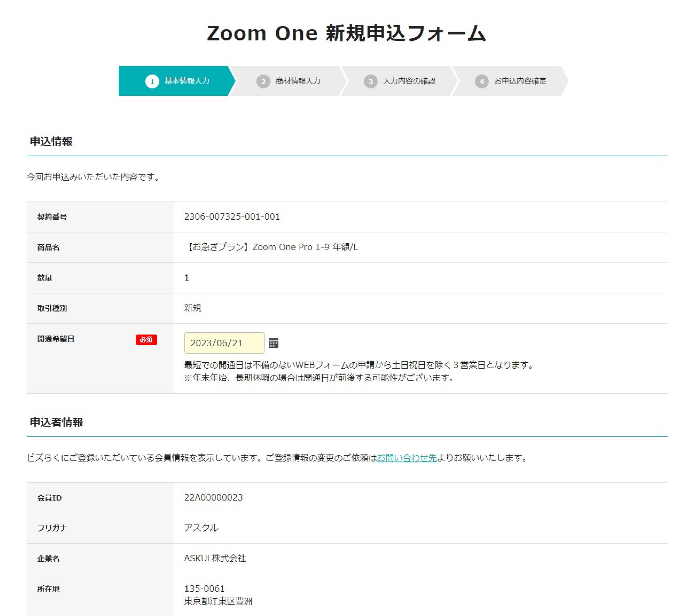Screen dimensions: 681x616
Task: Select step 2 商材情報入力
Action: [x=288, y=81]
